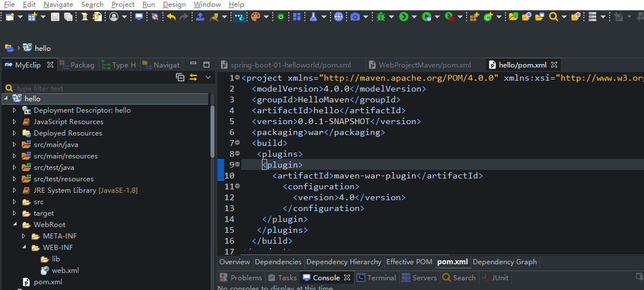Image resolution: width=644 pixels, height=290 pixels.
Task: Close the hello/pom.xml editor tab
Action: [x=554, y=65]
